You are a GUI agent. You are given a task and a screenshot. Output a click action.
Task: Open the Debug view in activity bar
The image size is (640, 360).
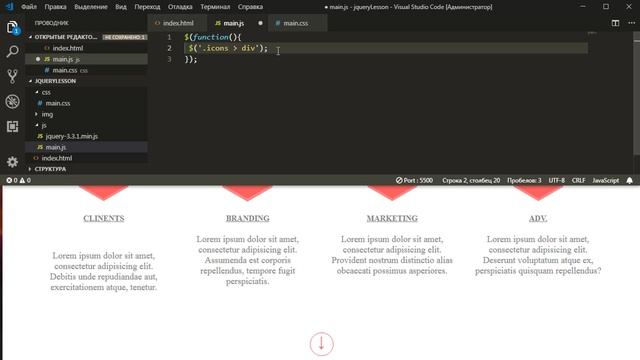click(12, 101)
